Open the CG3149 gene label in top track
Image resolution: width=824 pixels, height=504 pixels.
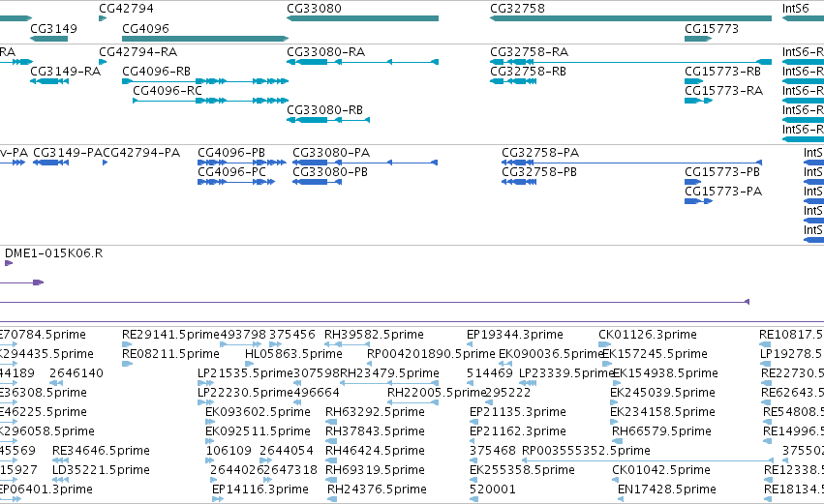[x=53, y=28]
